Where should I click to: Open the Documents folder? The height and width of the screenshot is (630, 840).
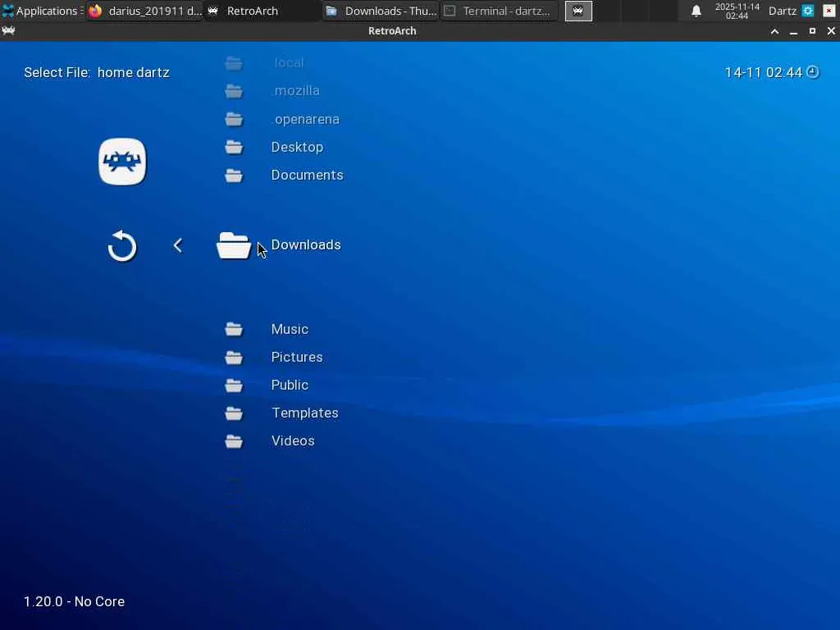307,176
